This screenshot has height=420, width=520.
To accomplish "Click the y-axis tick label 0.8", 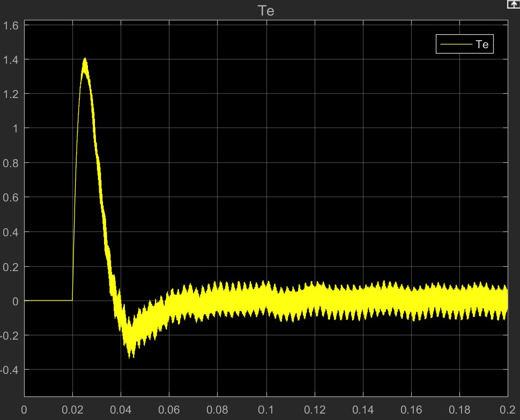I will pyautogui.click(x=11, y=163).
